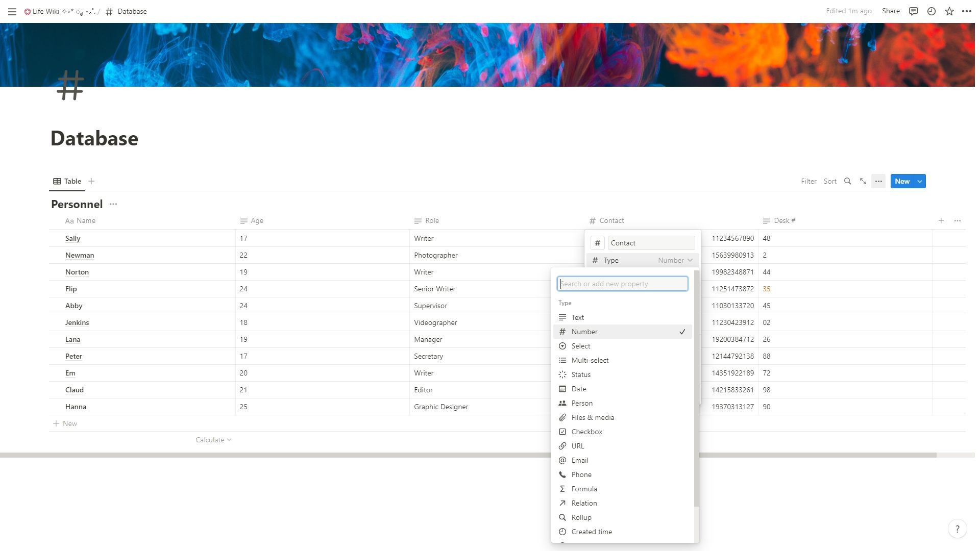Click the Text property type menu item
Viewport: 980px width, 551px height.
pos(577,317)
